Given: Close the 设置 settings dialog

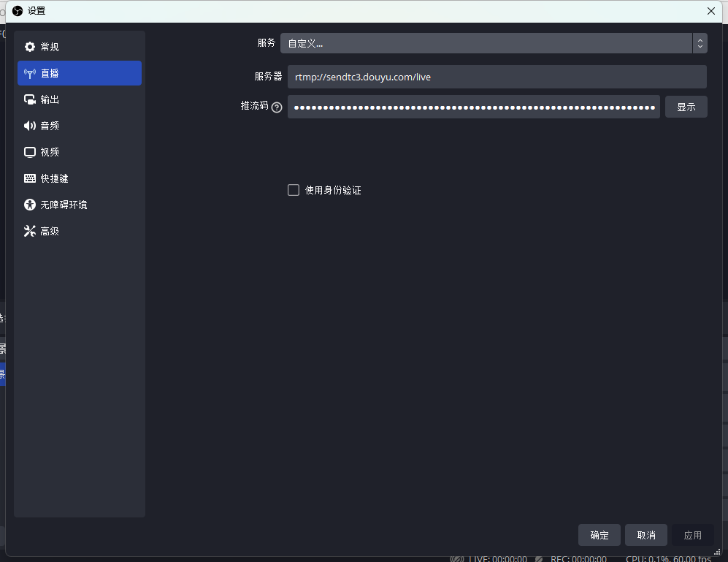Looking at the screenshot, I should point(710,11).
